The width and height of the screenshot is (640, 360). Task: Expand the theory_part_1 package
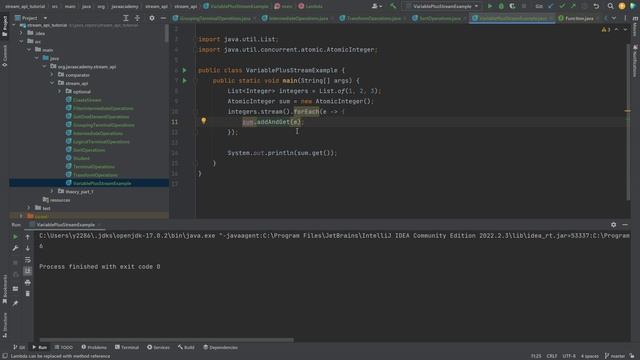coord(52,191)
